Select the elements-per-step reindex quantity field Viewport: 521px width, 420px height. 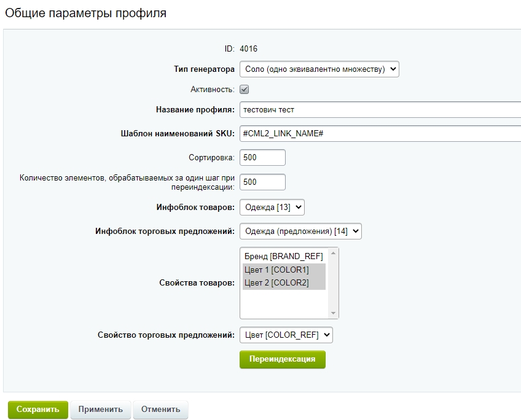click(262, 182)
